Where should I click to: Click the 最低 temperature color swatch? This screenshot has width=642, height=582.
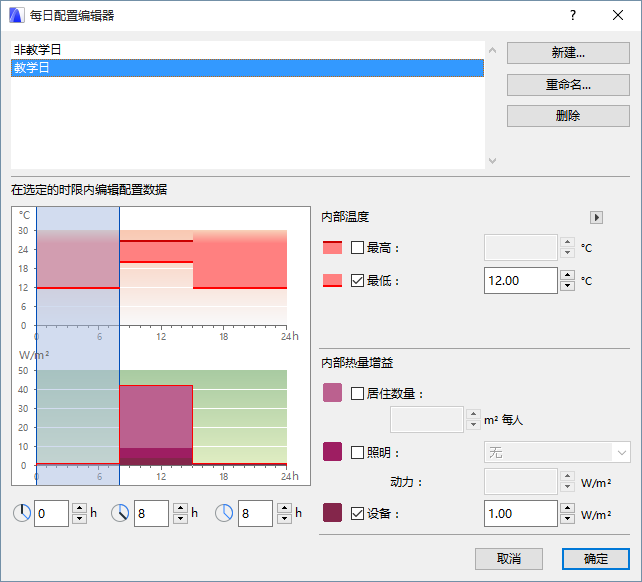coord(332,281)
